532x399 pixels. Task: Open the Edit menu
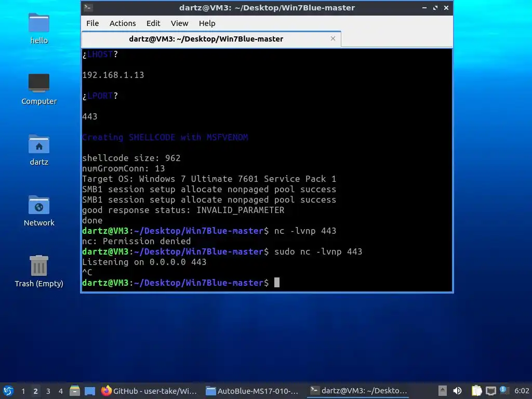click(153, 23)
